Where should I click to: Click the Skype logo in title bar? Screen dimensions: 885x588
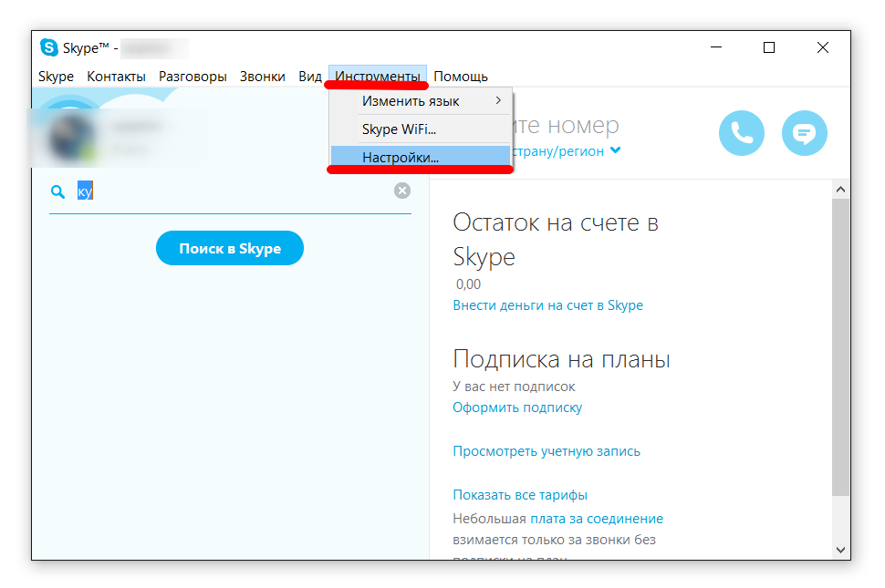click(49, 48)
